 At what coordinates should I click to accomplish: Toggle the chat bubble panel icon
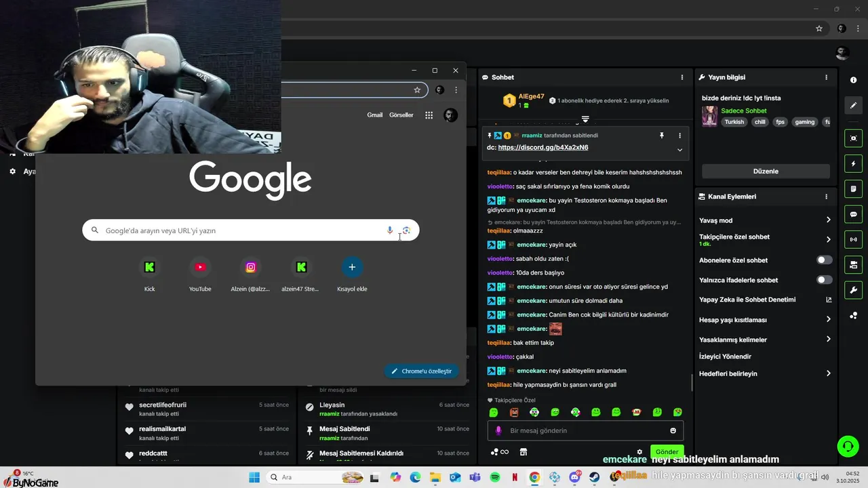point(853,214)
